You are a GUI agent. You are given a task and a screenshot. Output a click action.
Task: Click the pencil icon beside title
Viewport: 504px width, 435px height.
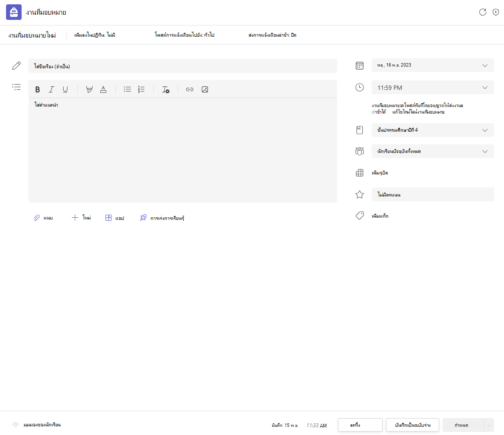tap(16, 66)
